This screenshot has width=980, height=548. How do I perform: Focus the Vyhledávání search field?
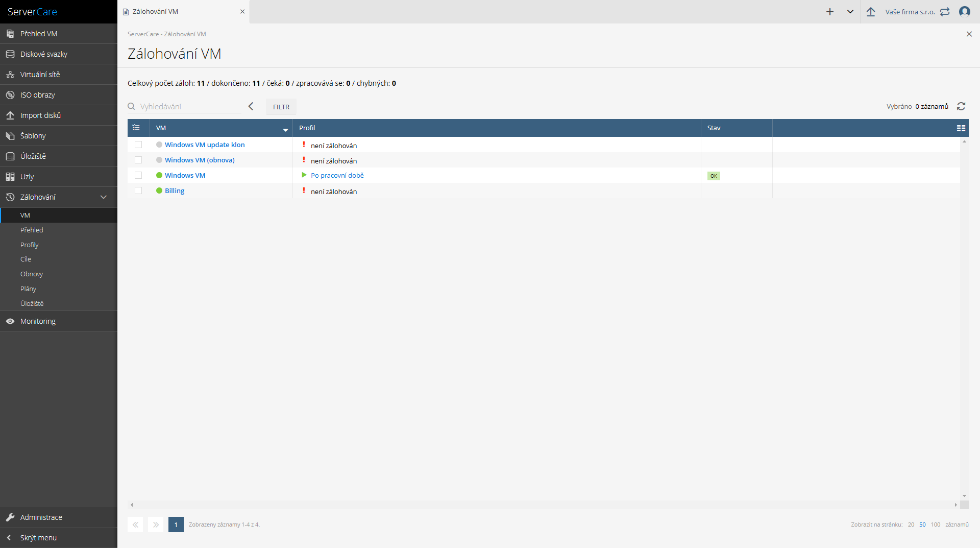190,106
